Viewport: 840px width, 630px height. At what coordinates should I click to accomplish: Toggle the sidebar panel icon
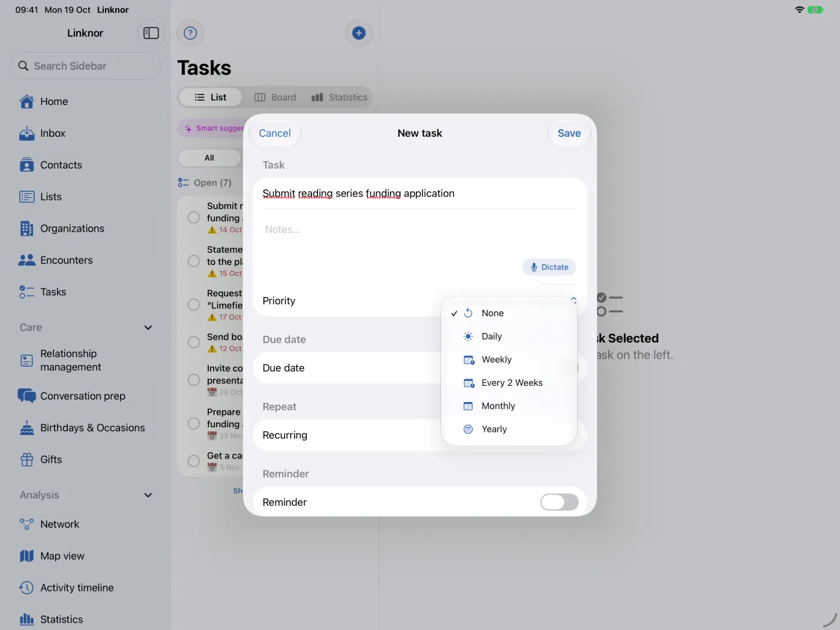pos(151,33)
